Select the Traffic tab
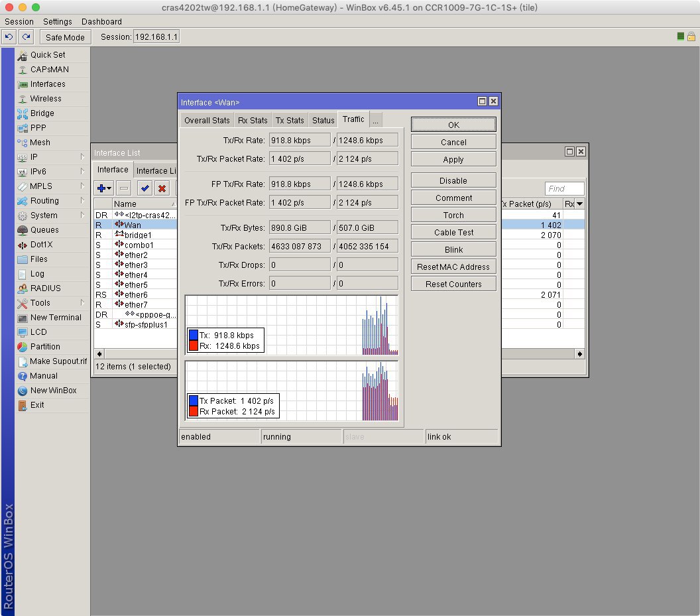The image size is (700, 616). click(353, 119)
